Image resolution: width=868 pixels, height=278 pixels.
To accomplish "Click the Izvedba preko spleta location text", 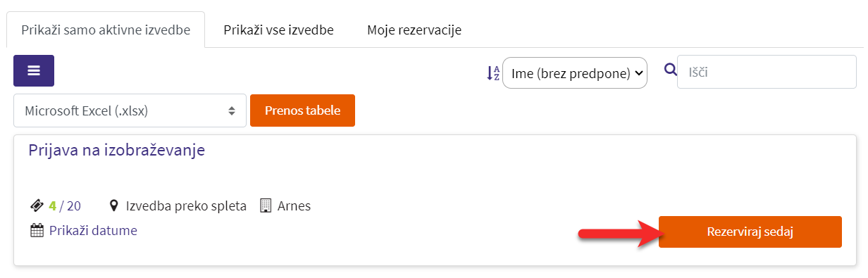I will pyautogui.click(x=186, y=206).
